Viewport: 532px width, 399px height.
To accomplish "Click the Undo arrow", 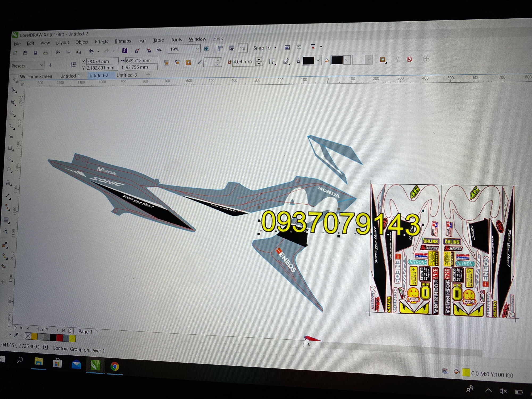I will [x=92, y=51].
